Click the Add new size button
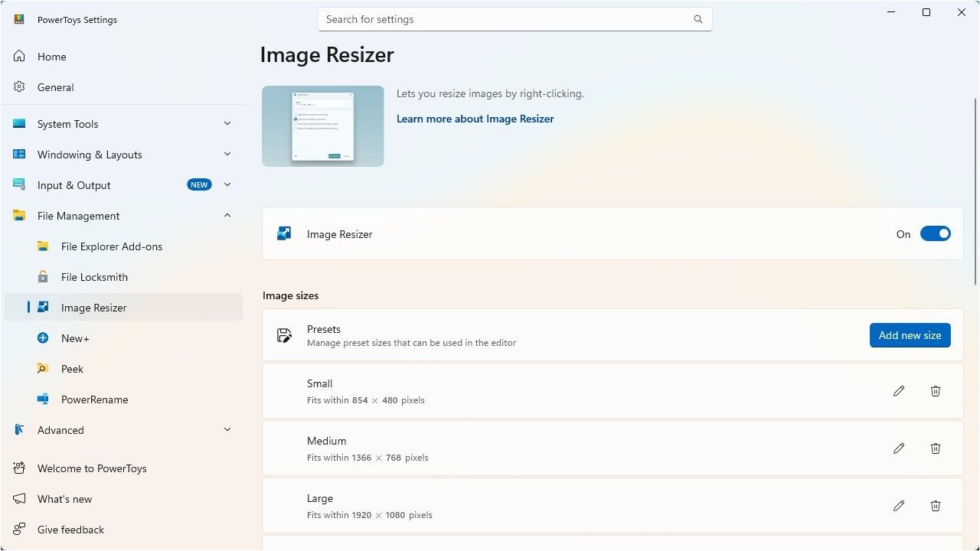 [x=910, y=335]
